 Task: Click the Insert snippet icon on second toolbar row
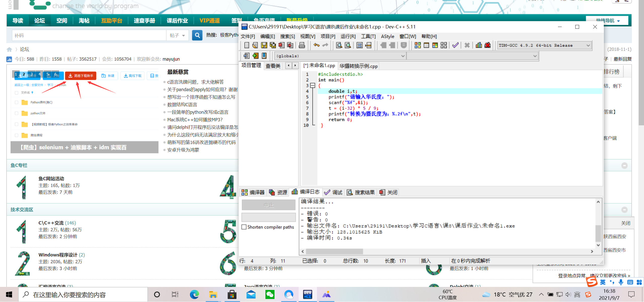(x=247, y=56)
